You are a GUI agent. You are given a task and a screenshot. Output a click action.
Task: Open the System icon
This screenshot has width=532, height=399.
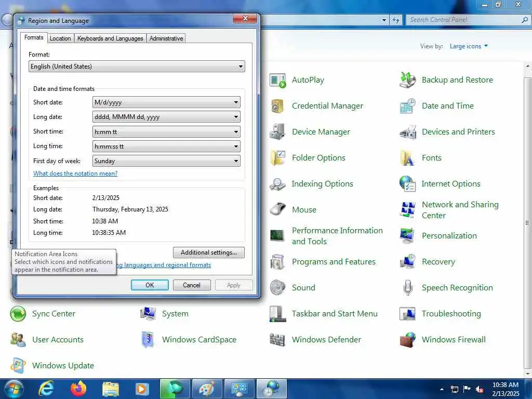click(148, 314)
